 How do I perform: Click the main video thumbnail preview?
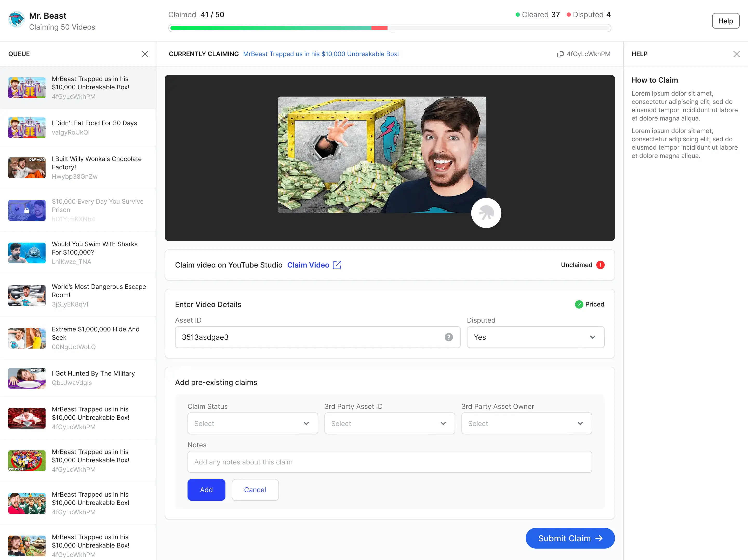pyautogui.click(x=382, y=155)
